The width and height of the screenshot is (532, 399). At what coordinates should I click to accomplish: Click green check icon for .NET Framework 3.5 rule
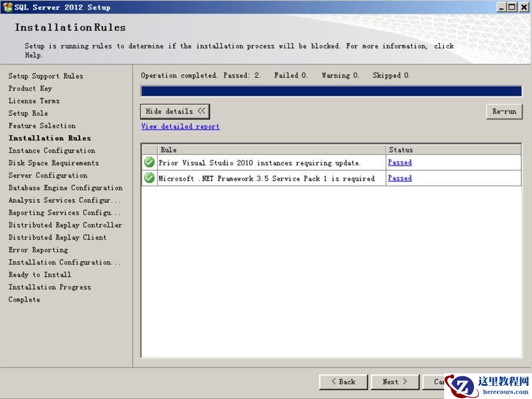coord(149,178)
